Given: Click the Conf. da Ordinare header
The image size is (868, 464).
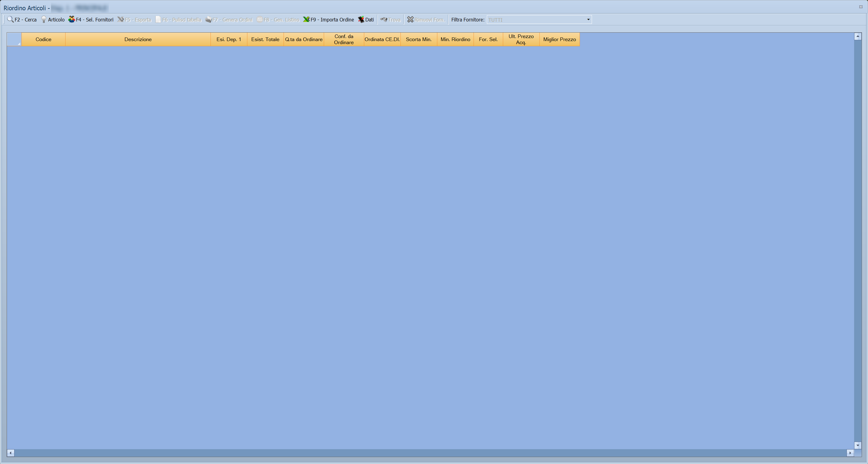Looking at the screenshot, I should point(344,40).
